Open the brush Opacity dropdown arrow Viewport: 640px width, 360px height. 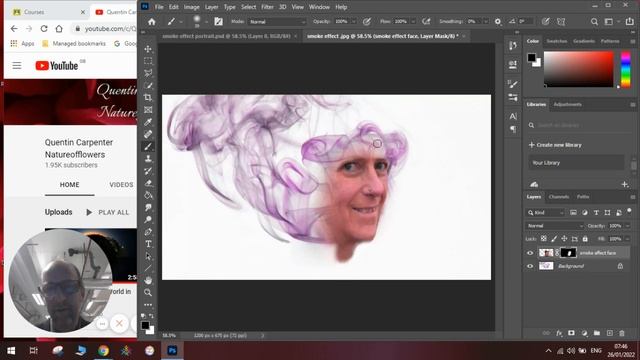pos(353,22)
